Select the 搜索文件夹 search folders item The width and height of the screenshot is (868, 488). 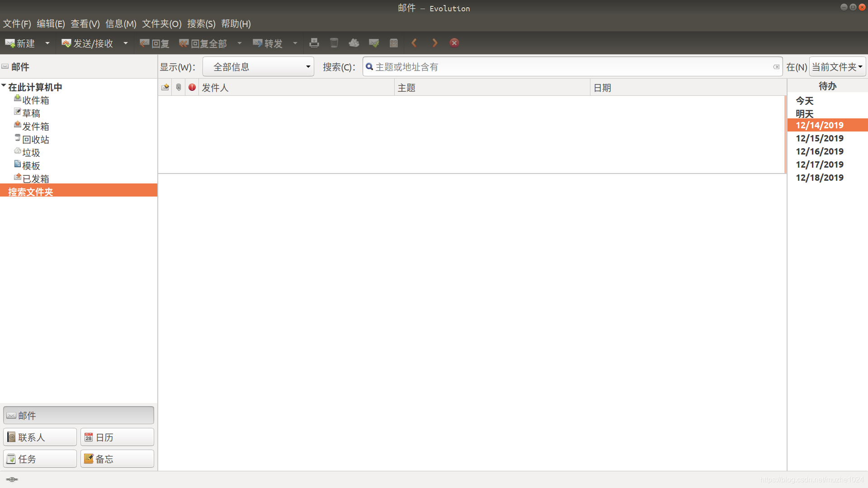pyautogui.click(x=79, y=190)
